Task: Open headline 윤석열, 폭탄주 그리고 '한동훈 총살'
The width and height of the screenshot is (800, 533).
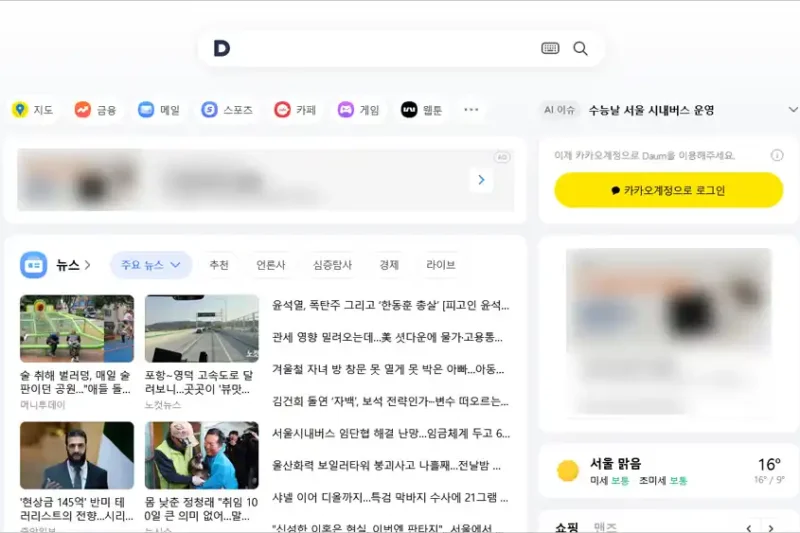Action: click(x=390, y=306)
